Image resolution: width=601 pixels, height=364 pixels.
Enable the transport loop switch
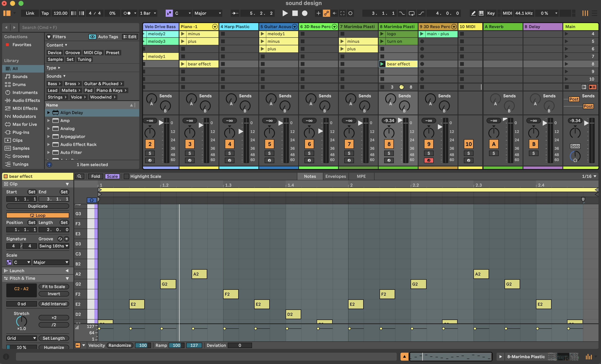(411, 13)
